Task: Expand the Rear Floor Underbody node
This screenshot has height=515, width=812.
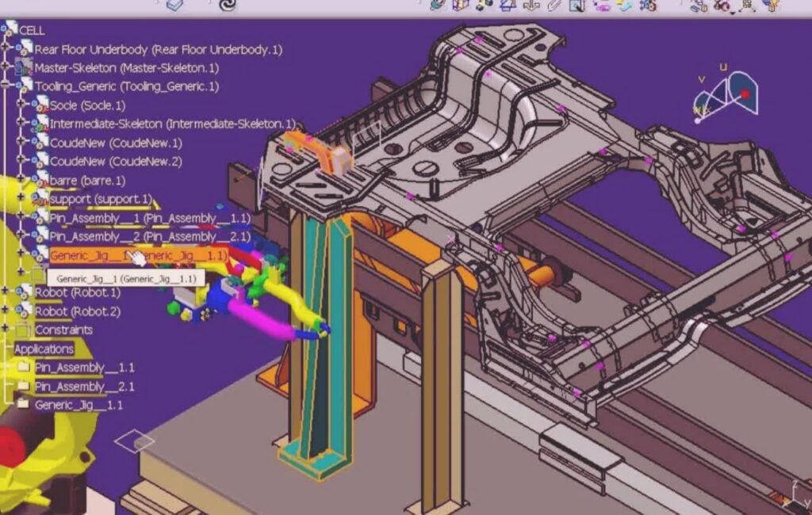Action: click(6, 49)
